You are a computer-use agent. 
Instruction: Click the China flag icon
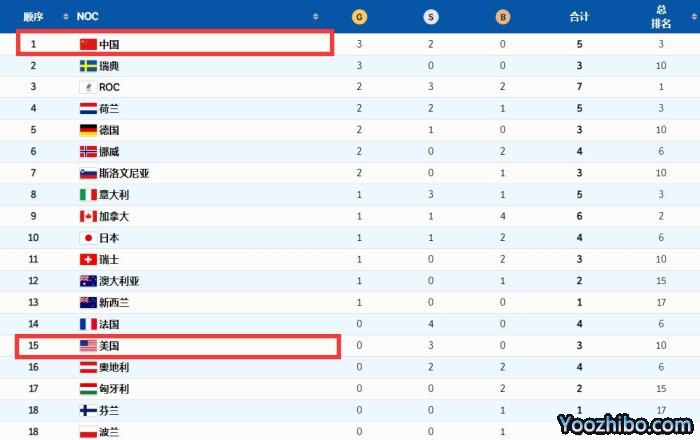pos(87,44)
